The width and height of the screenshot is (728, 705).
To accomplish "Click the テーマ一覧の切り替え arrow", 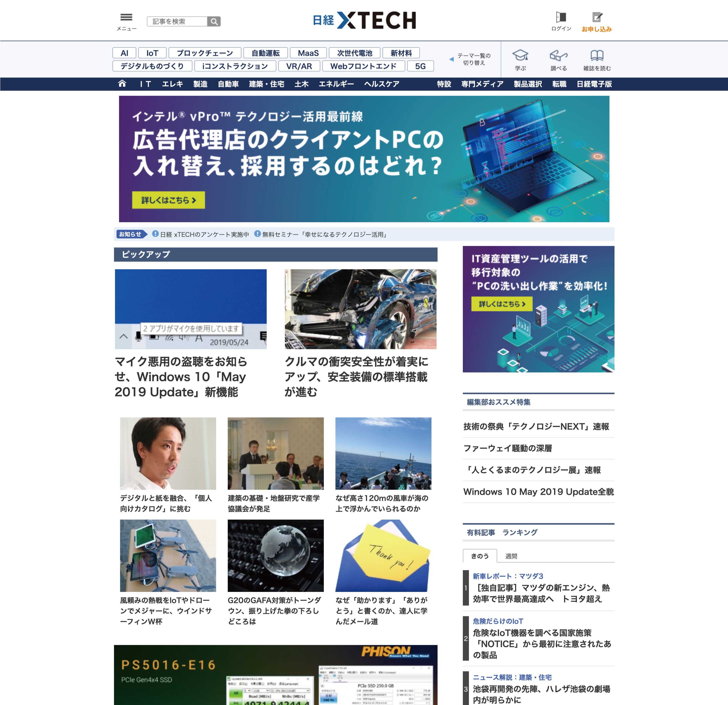I will click(451, 59).
